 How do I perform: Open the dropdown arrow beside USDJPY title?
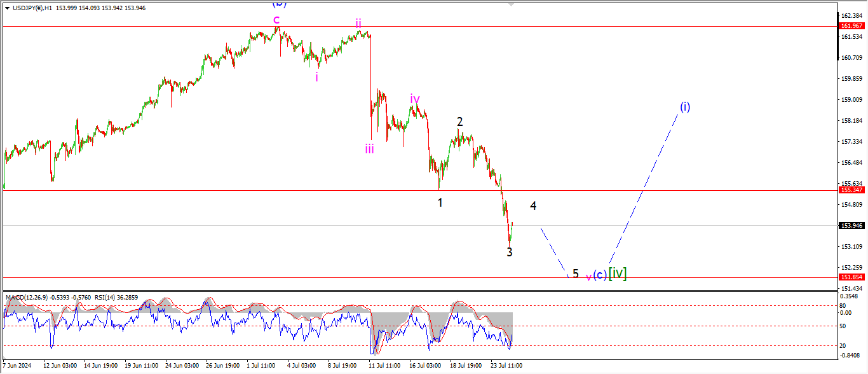click(7, 8)
